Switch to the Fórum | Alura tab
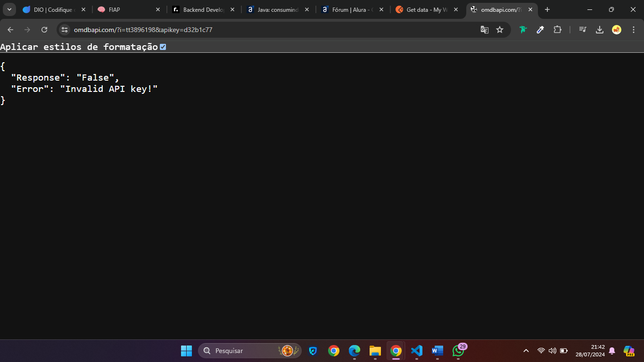The image size is (644, 362). pyautogui.click(x=352, y=9)
